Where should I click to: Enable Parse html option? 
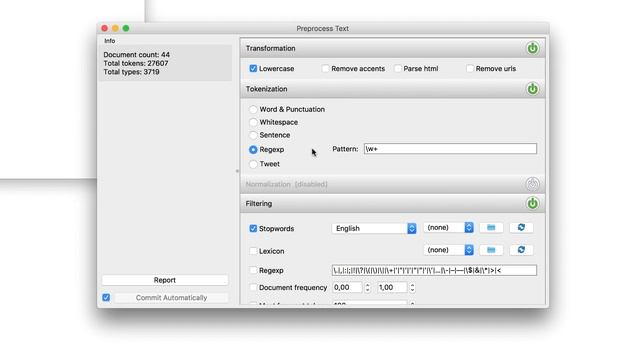[398, 69]
